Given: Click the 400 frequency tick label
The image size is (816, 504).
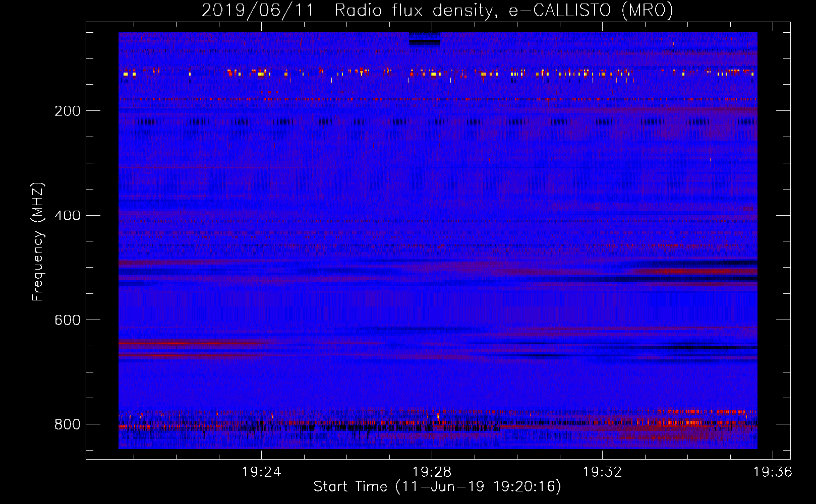Looking at the screenshot, I should pyautogui.click(x=68, y=215).
